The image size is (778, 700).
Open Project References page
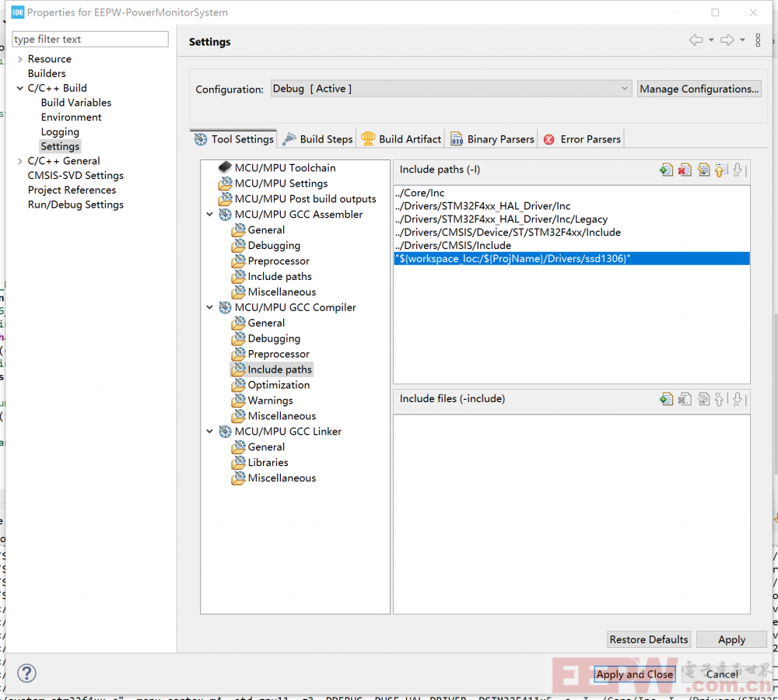tap(72, 190)
